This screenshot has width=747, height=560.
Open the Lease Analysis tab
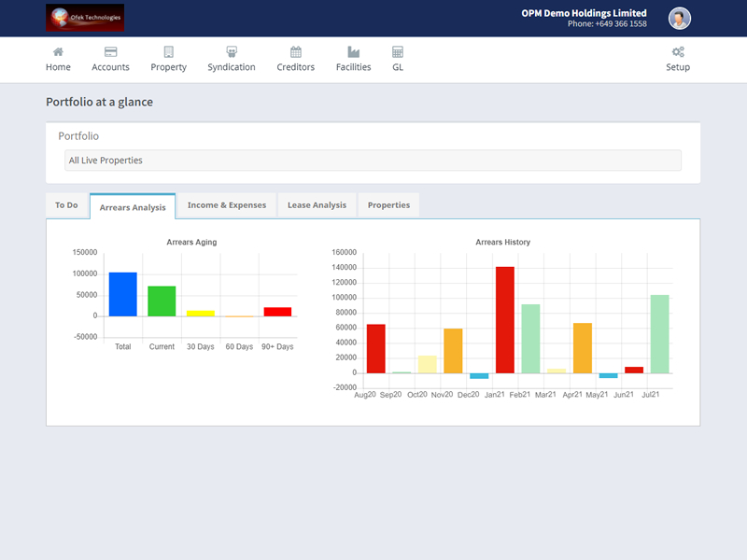317,205
